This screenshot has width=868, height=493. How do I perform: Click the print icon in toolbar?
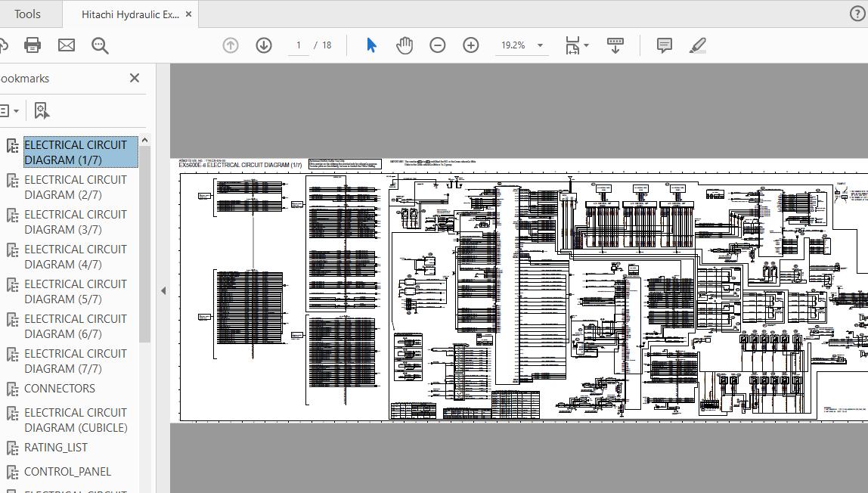pos(33,45)
